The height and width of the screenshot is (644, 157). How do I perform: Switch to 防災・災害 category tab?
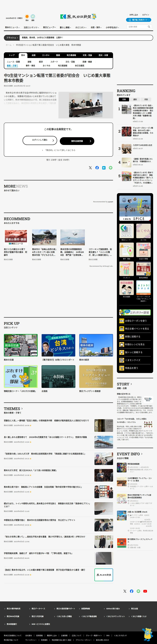pos(103,55)
